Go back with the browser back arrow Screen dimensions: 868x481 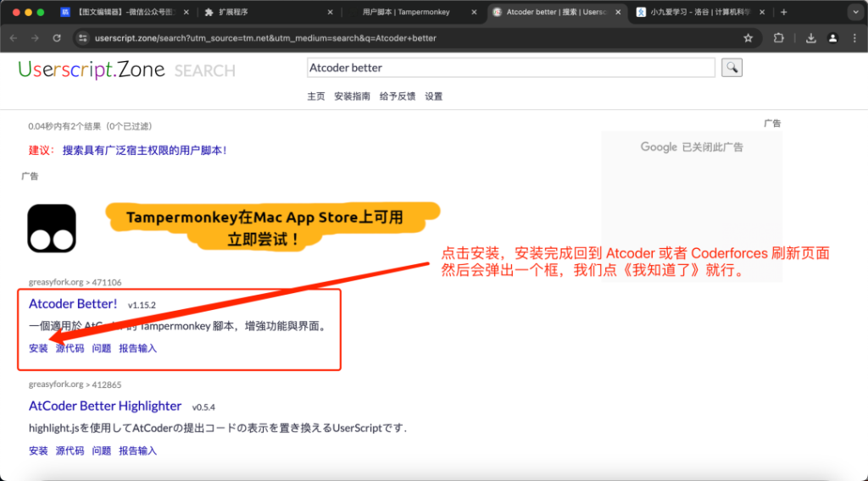14,38
